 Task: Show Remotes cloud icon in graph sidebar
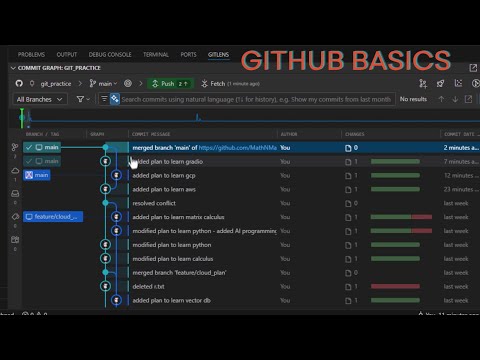pos(15,171)
